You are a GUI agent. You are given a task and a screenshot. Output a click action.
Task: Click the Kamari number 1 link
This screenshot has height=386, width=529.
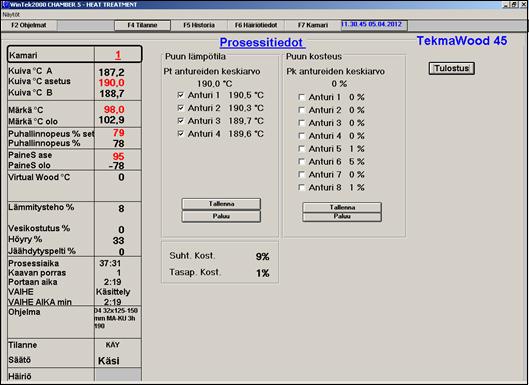coord(118,55)
